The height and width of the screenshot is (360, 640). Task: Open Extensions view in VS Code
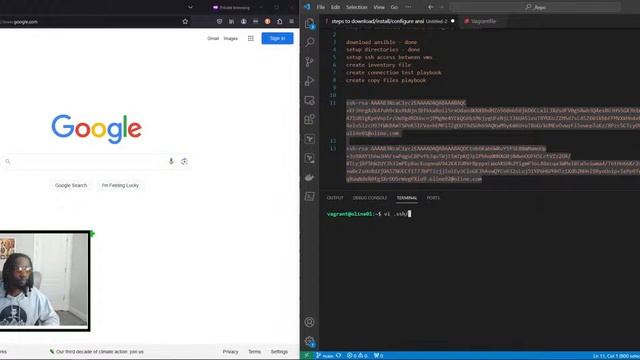(310, 119)
